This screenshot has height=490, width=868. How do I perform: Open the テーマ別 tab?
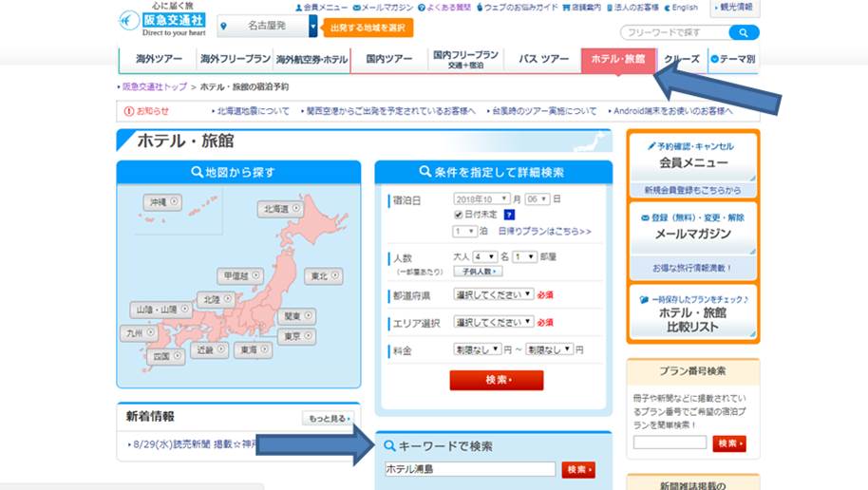click(x=733, y=59)
